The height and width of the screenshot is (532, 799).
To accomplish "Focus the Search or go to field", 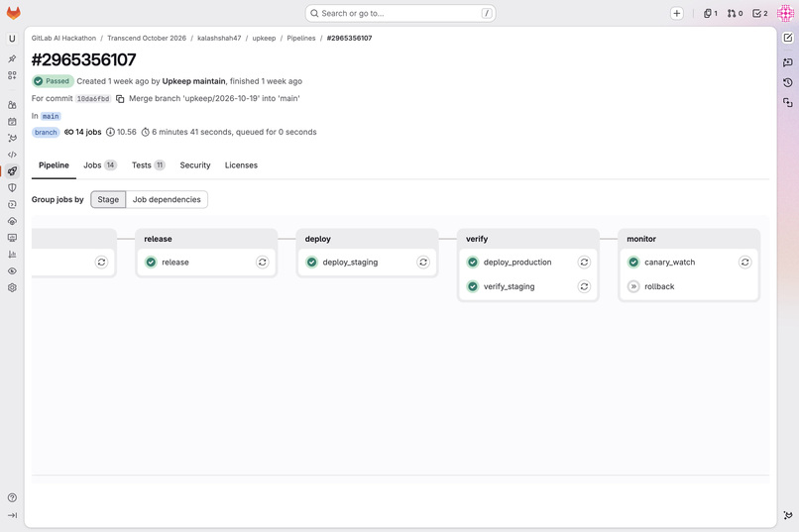I will (400, 13).
